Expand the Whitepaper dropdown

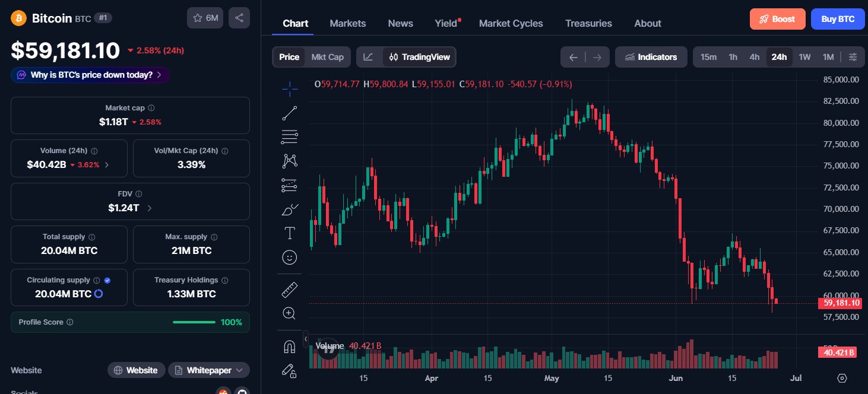point(209,370)
